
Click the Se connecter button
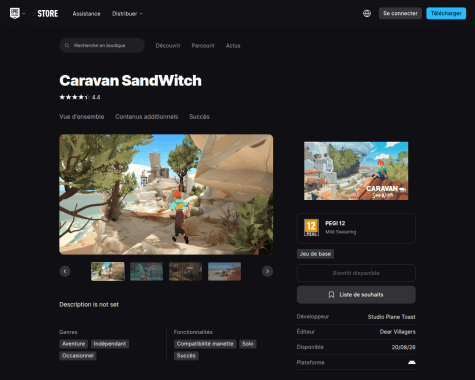[400, 13]
